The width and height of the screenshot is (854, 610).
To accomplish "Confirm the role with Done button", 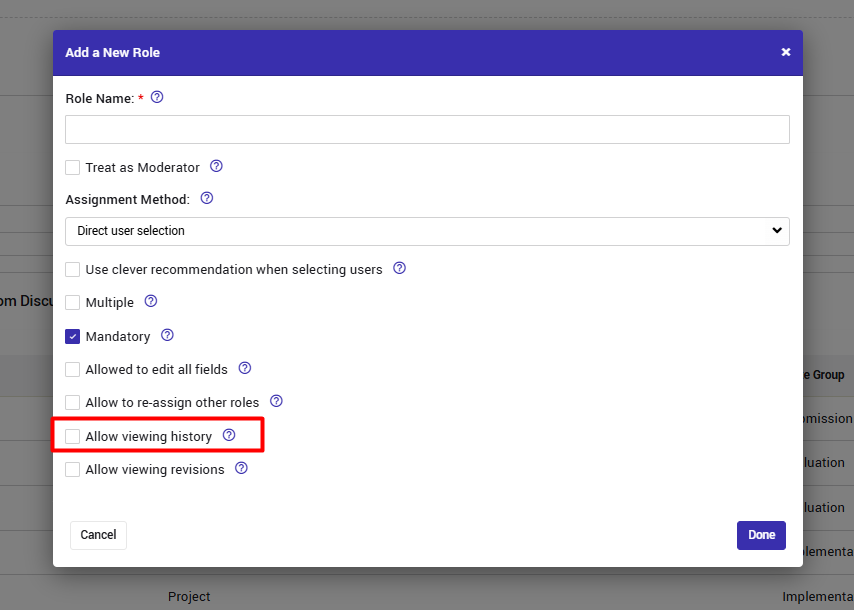I will 761,535.
